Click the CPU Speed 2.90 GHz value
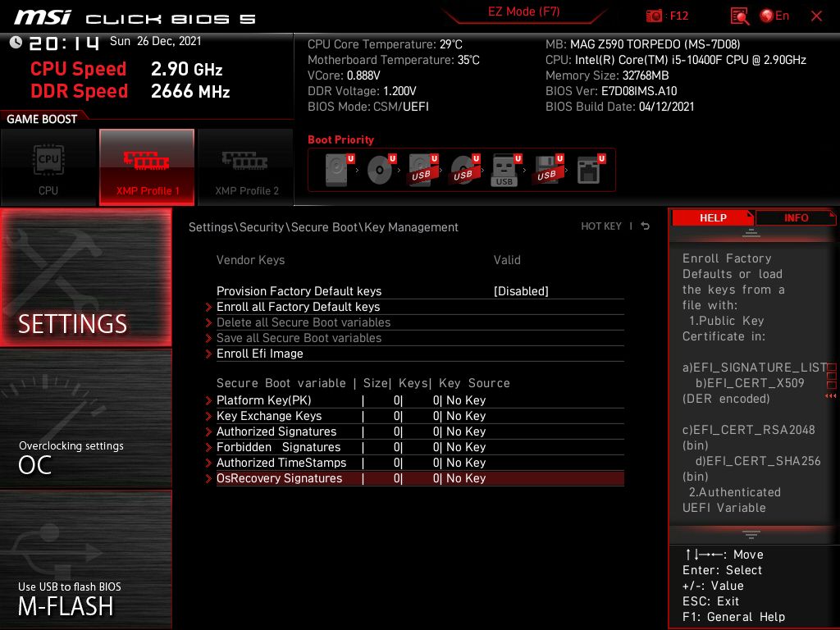This screenshot has height=630, width=840. 186,69
